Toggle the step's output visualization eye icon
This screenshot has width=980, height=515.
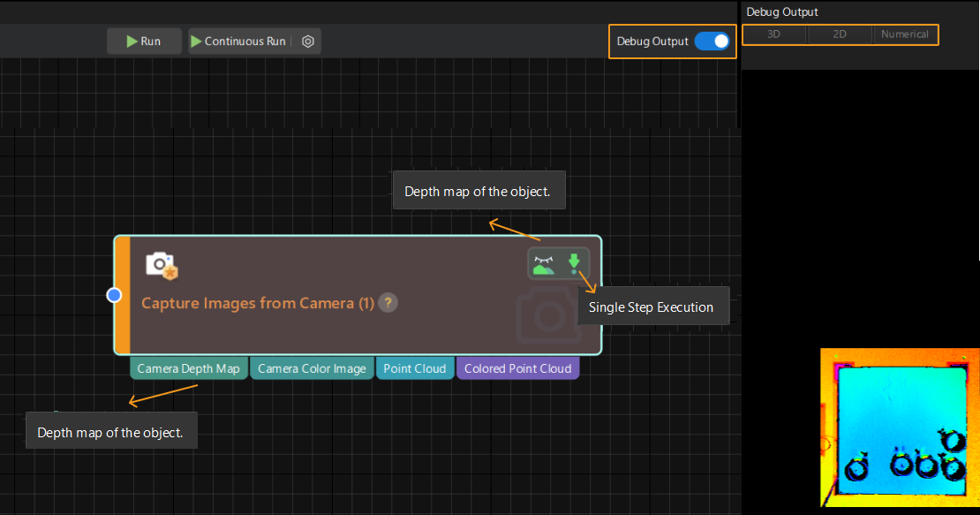pyautogui.click(x=544, y=263)
